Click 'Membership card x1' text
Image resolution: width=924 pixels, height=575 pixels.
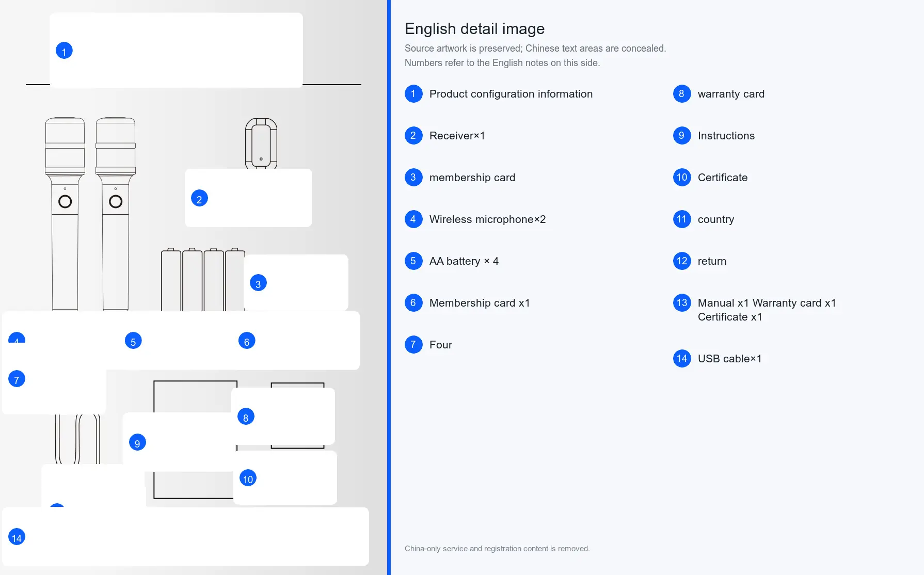[x=480, y=303]
